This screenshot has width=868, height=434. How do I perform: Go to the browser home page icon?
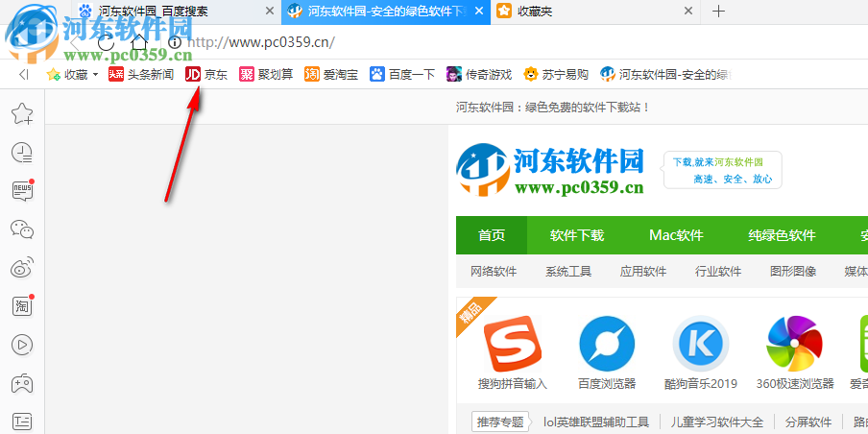pos(139,42)
